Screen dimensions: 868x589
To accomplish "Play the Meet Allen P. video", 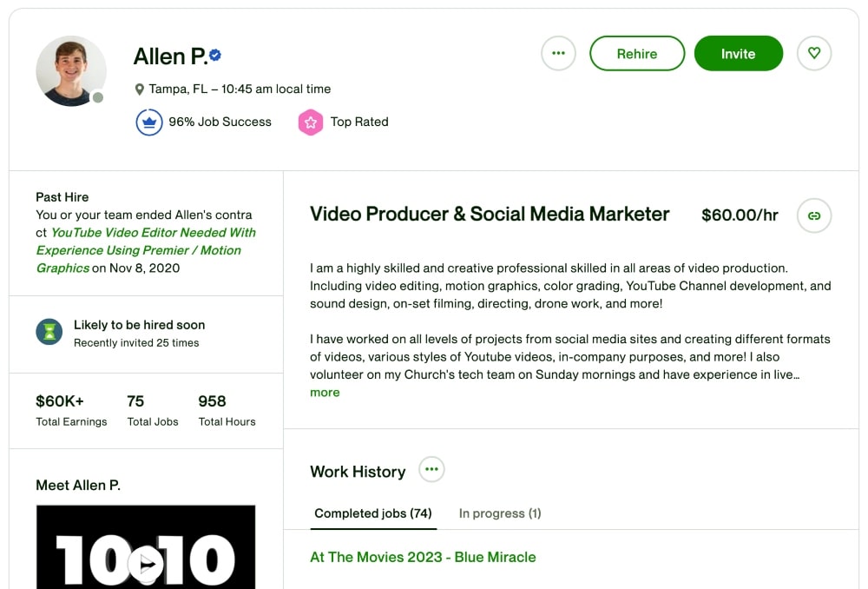I will click(x=146, y=564).
